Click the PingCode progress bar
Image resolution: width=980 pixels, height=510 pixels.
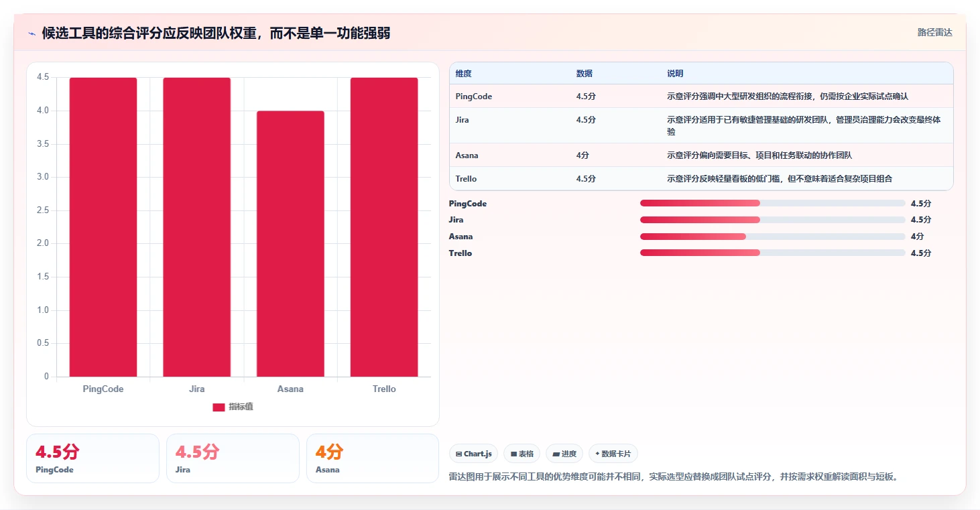pos(773,203)
